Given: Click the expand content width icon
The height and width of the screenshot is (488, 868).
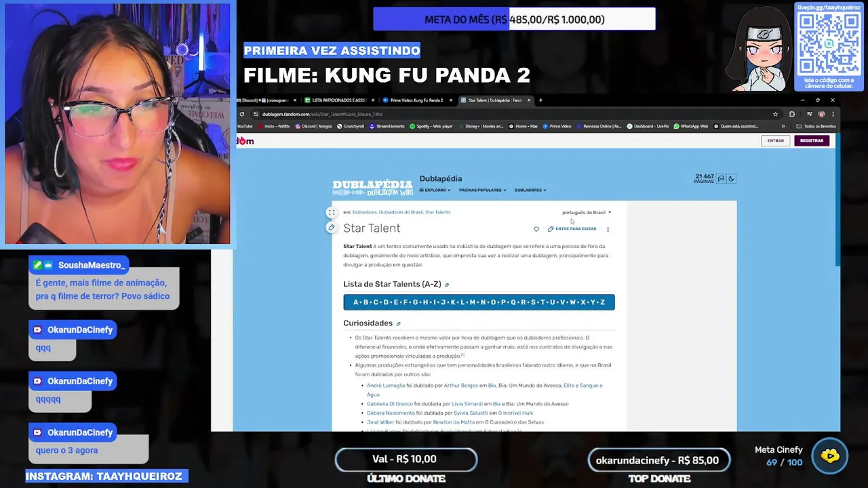Looking at the screenshot, I should click(x=331, y=212).
